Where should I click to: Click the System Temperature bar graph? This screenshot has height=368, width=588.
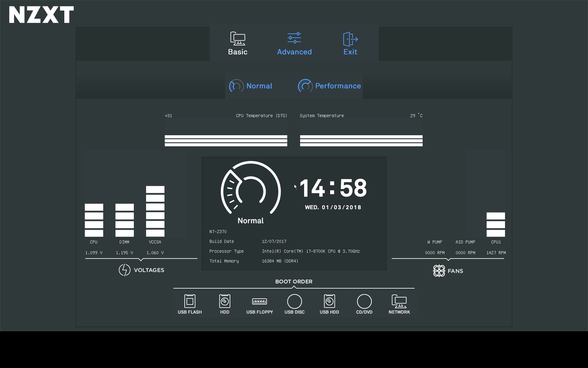pyautogui.click(x=361, y=140)
